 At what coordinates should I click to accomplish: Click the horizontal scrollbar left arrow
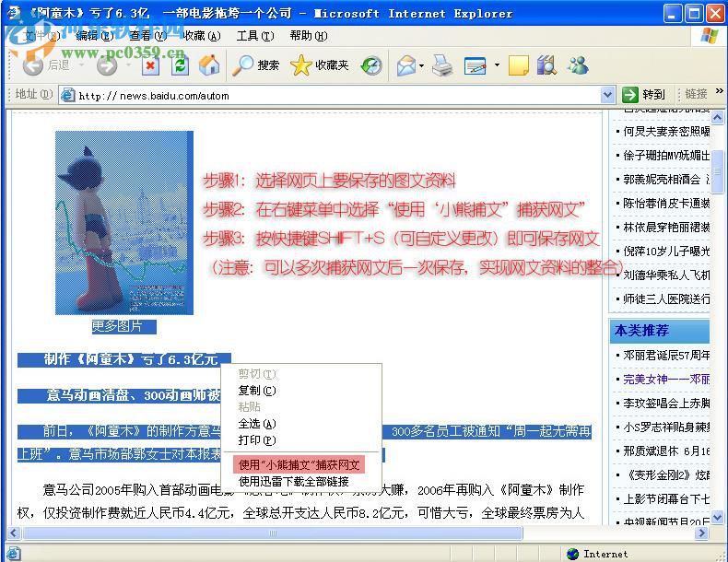click(x=14, y=533)
